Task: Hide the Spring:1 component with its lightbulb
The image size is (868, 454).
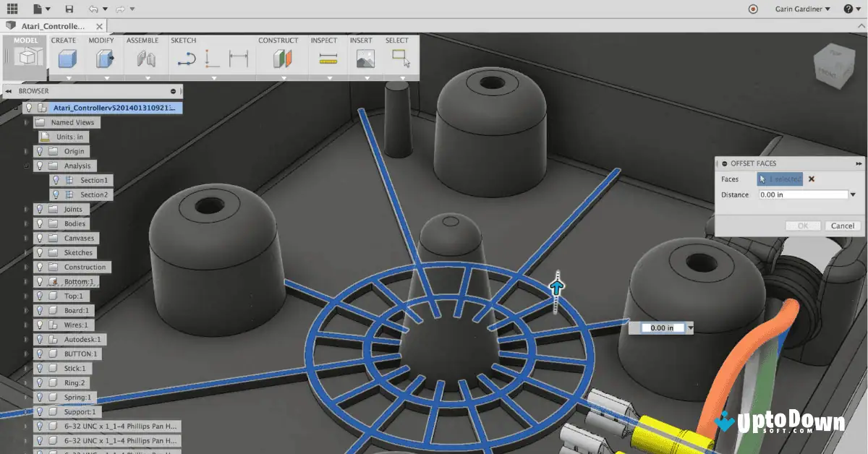Action: click(40, 397)
